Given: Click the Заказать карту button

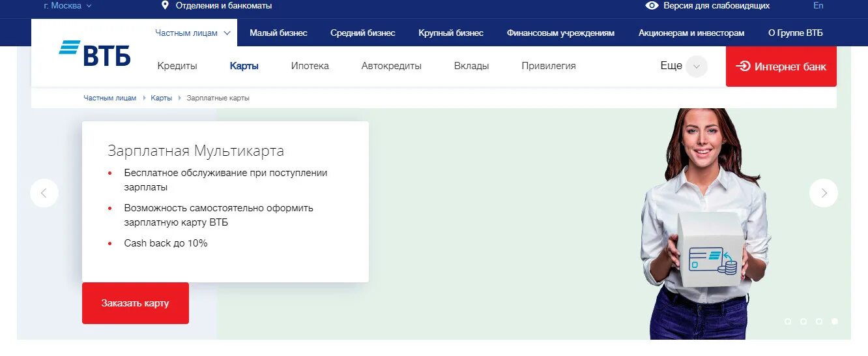Looking at the screenshot, I should pos(136,303).
